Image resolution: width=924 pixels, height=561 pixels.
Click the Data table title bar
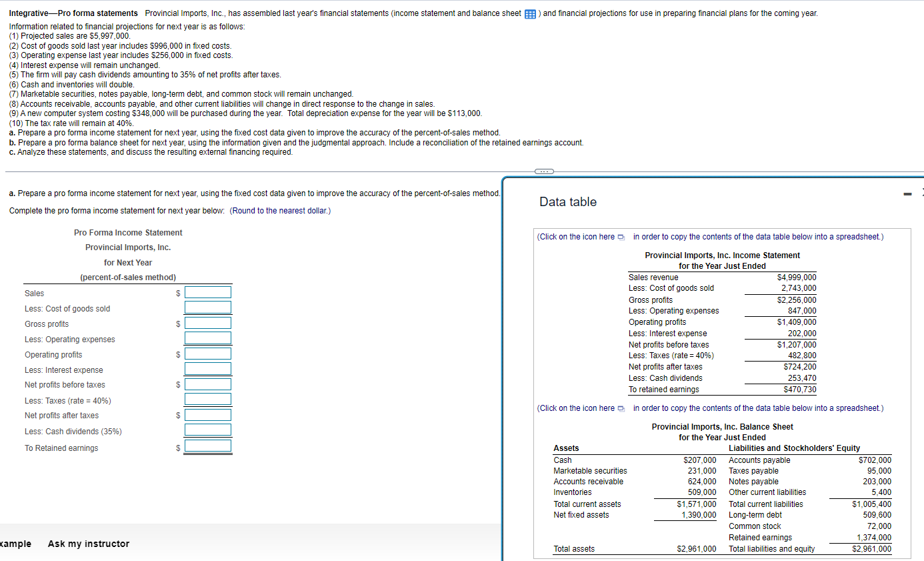[568, 201]
